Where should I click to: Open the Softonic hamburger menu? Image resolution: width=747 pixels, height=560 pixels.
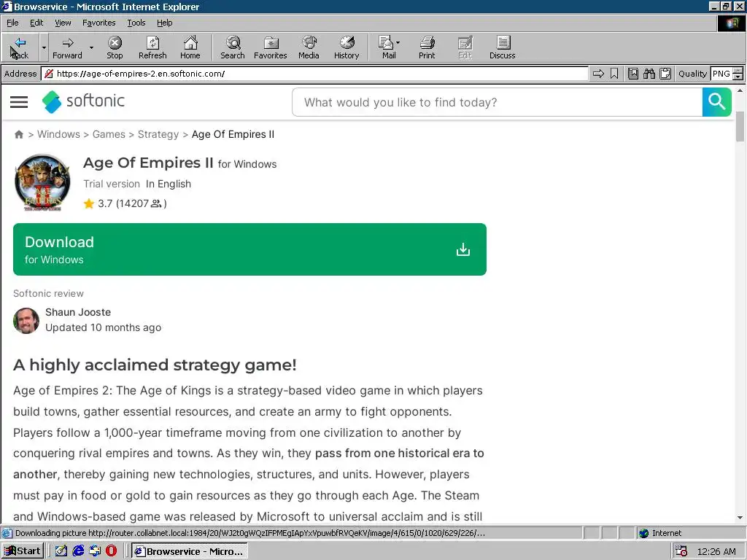(19, 102)
